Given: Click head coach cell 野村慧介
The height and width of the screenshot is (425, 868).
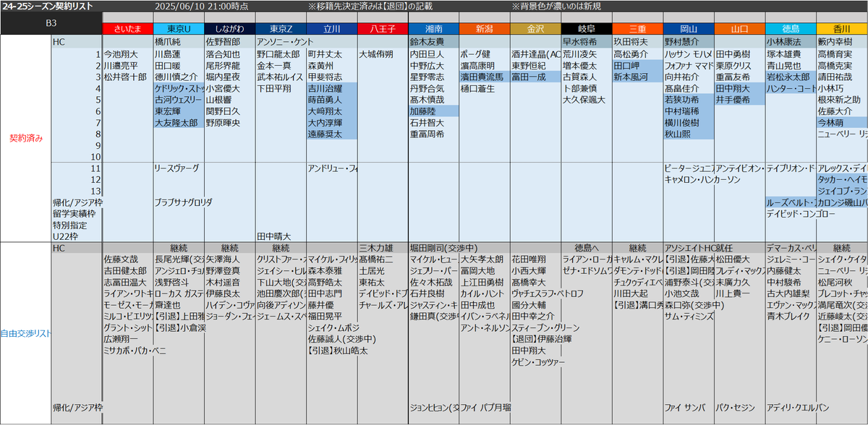Looking at the screenshot, I should [x=689, y=42].
